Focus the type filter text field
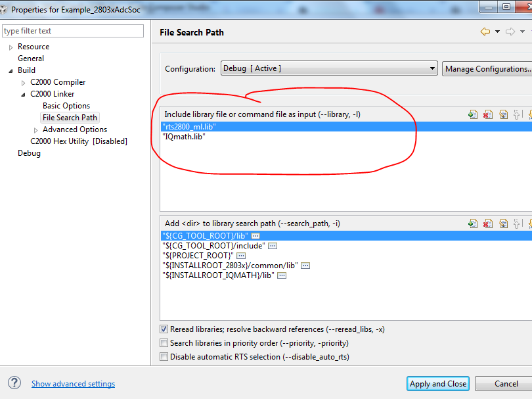The image size is (532, 399). [73, 31]
